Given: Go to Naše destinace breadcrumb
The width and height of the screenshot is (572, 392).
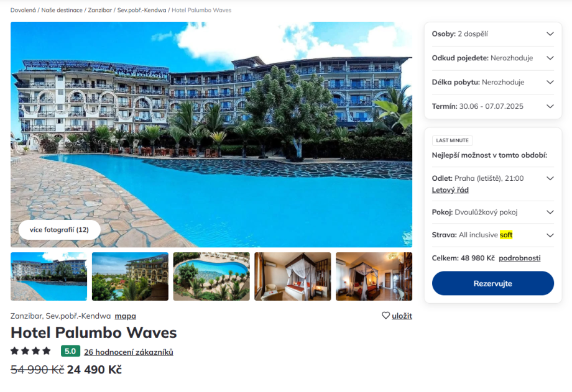Looking at the screenshot, I should pyautogui.click(x=62, y=10).
